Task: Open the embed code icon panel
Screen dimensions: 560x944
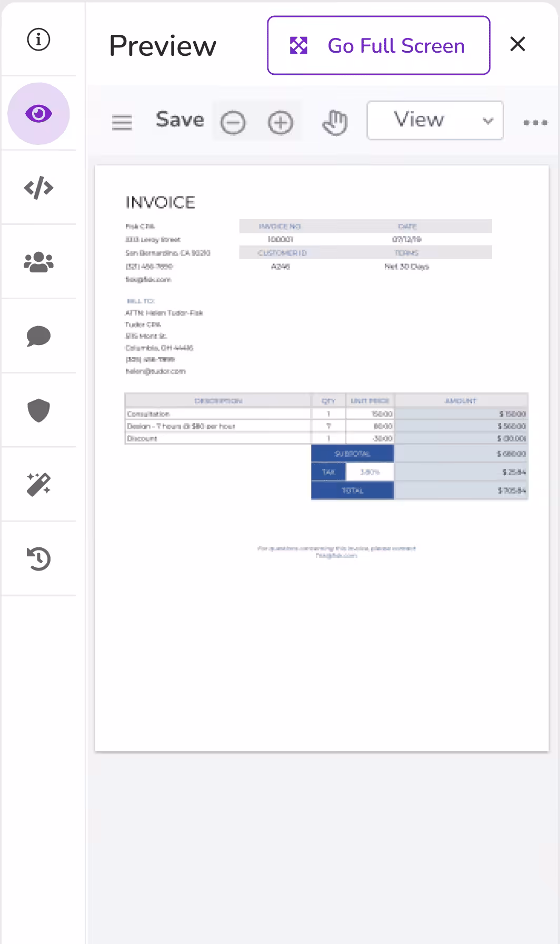Action: [38, 188]
